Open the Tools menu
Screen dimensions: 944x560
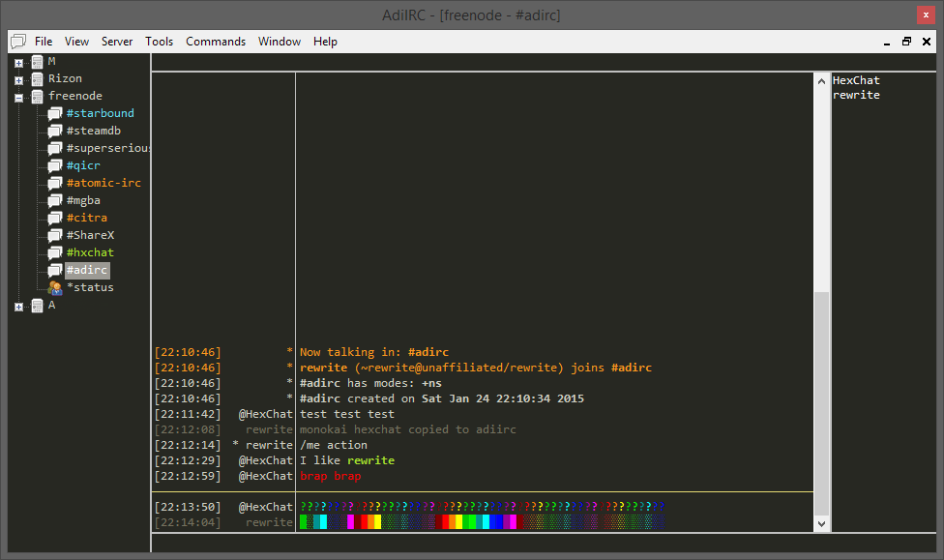coord(160,42)
